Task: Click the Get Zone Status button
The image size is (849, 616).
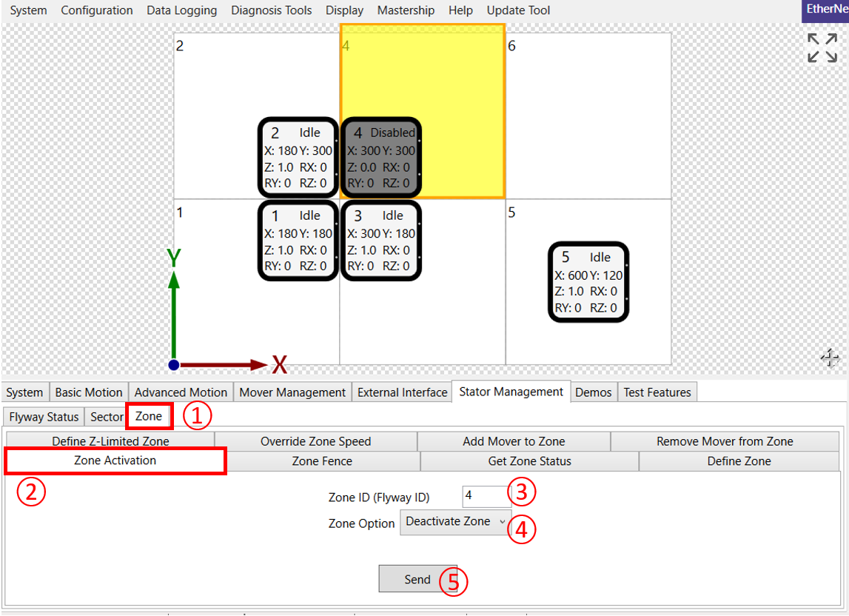Action: pos(529,461)
